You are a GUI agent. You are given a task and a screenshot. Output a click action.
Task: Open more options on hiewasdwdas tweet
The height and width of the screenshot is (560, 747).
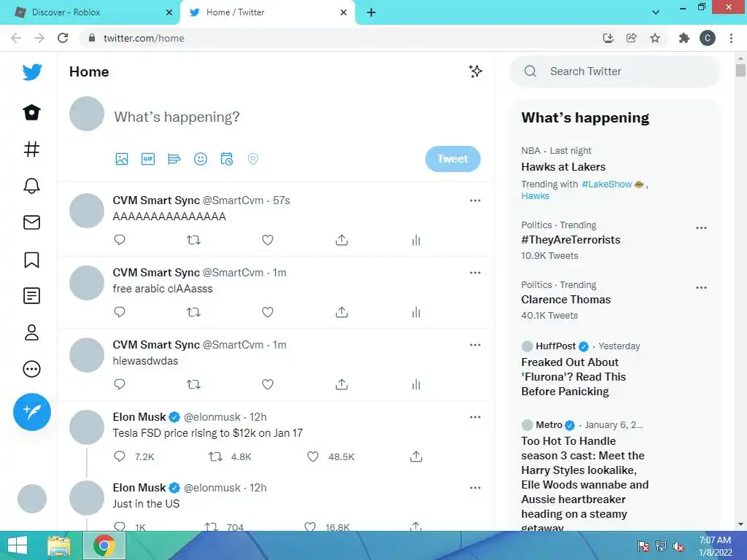click(475, 345)
